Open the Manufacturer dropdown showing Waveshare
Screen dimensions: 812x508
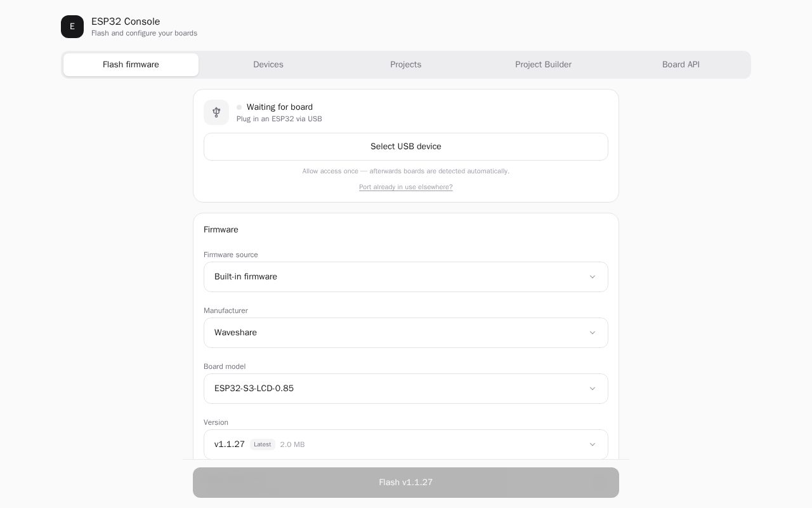[406, 333]
